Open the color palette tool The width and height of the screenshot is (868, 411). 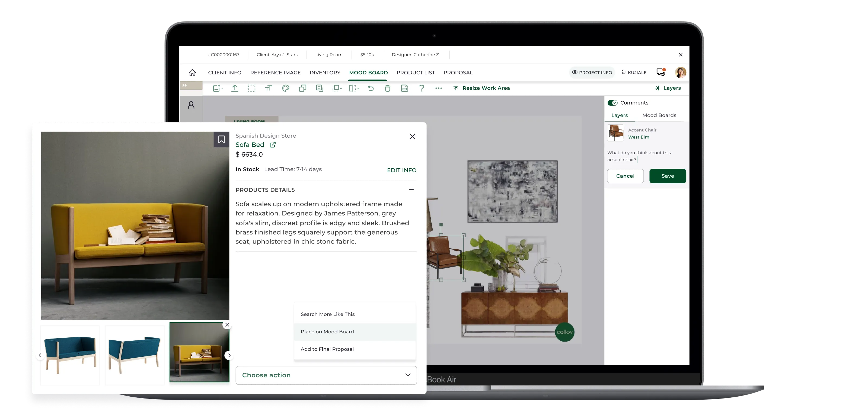point(286,88)
